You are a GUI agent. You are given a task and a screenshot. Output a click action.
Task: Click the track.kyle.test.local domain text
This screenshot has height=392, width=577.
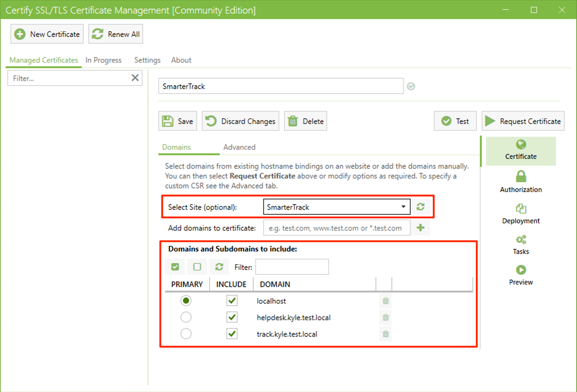coord(287,334)
